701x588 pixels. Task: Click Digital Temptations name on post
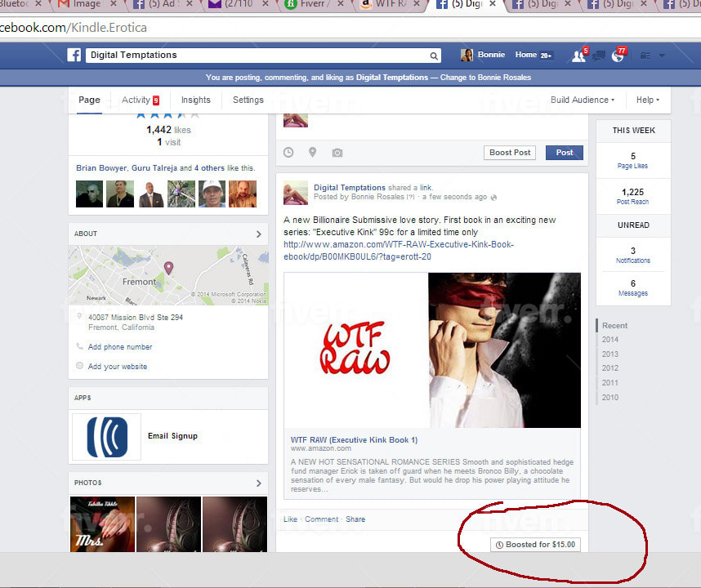[350, 188]
